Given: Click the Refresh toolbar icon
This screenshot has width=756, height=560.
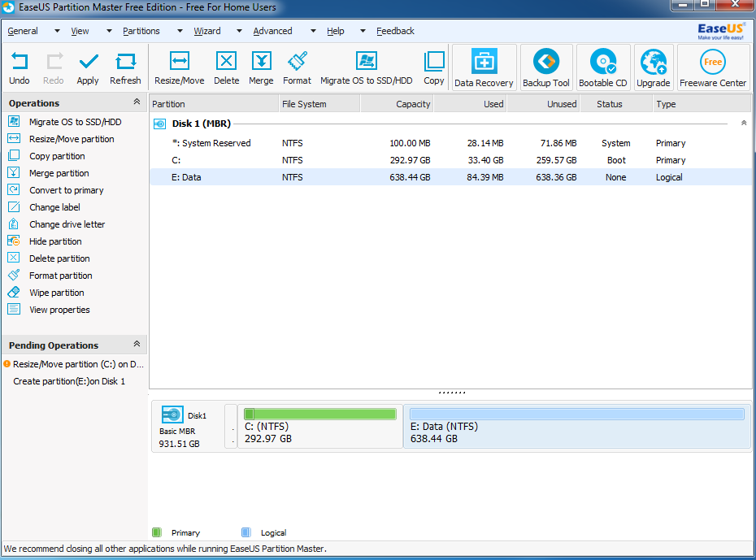Looking at the screenshot, I should click(125, 62).
